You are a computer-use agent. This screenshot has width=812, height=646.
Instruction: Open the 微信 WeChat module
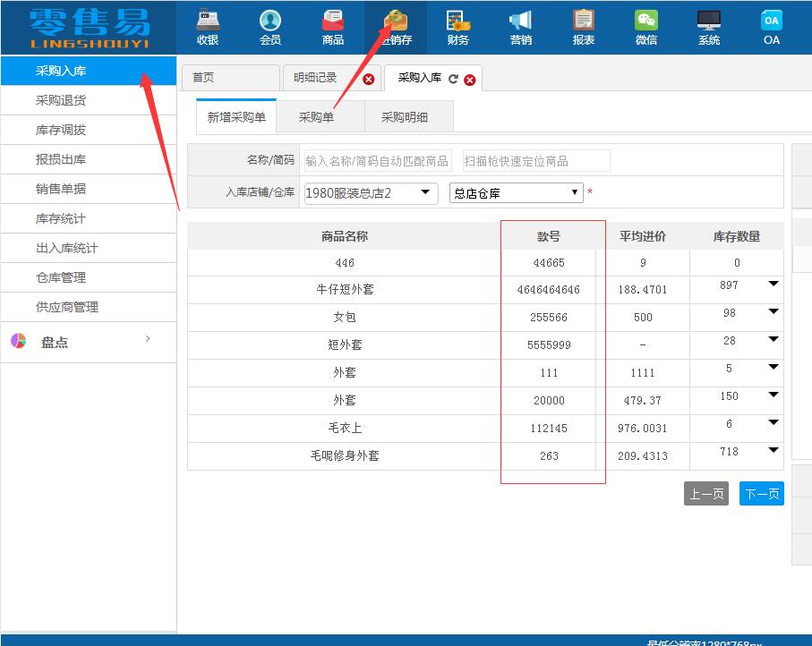645,27
